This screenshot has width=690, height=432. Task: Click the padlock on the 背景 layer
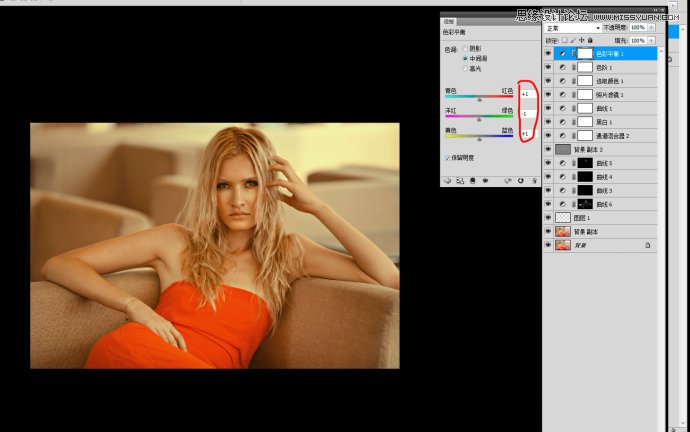pyautogui.click(x=648, y=245)
